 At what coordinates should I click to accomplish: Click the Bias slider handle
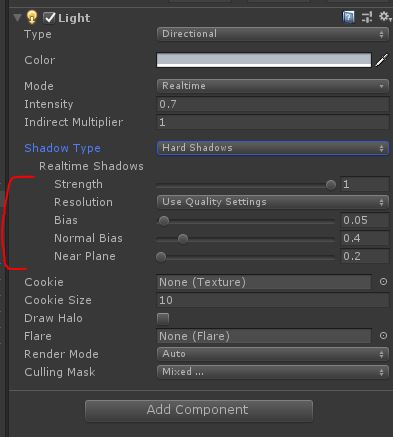[164, 221]
